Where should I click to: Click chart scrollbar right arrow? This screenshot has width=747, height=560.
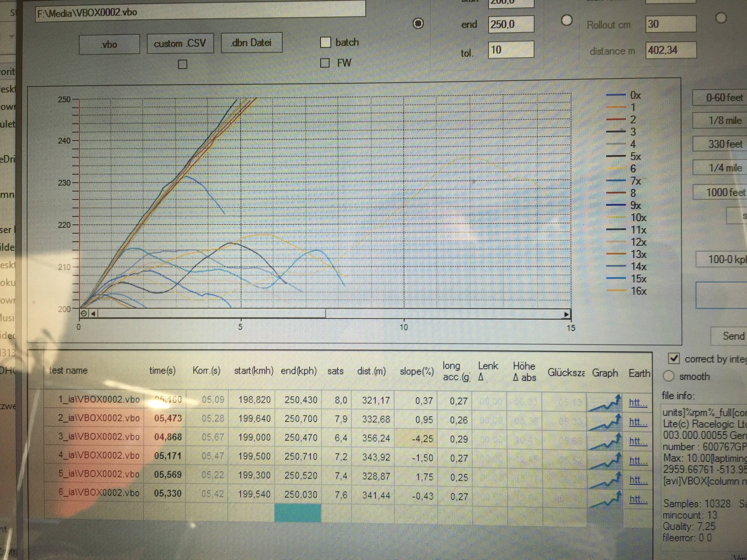coord(566,315)
